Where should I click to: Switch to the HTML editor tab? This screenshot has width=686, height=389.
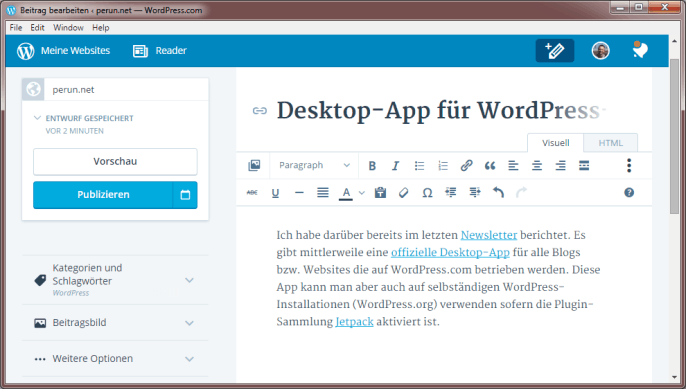610,143
